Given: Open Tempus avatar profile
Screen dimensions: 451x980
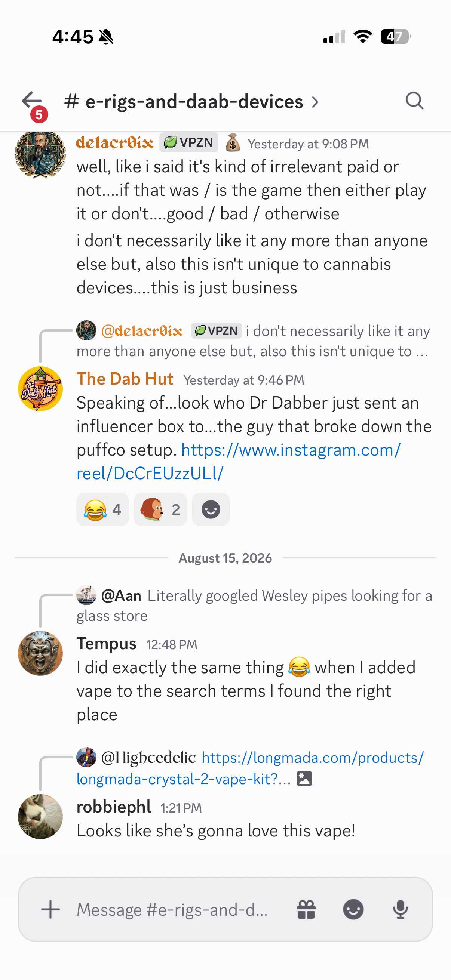Looking at the screenshot, I should coord(40,653).
